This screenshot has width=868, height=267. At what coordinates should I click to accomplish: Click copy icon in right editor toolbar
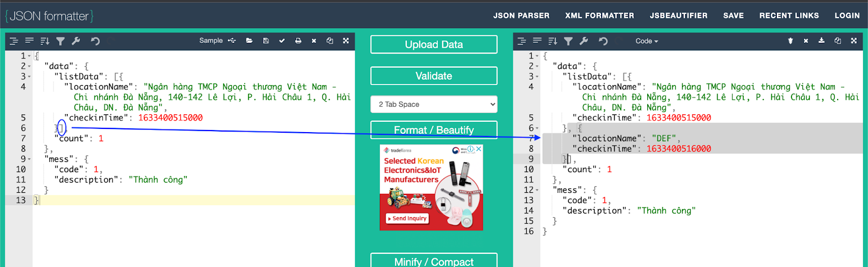point(838,41)
